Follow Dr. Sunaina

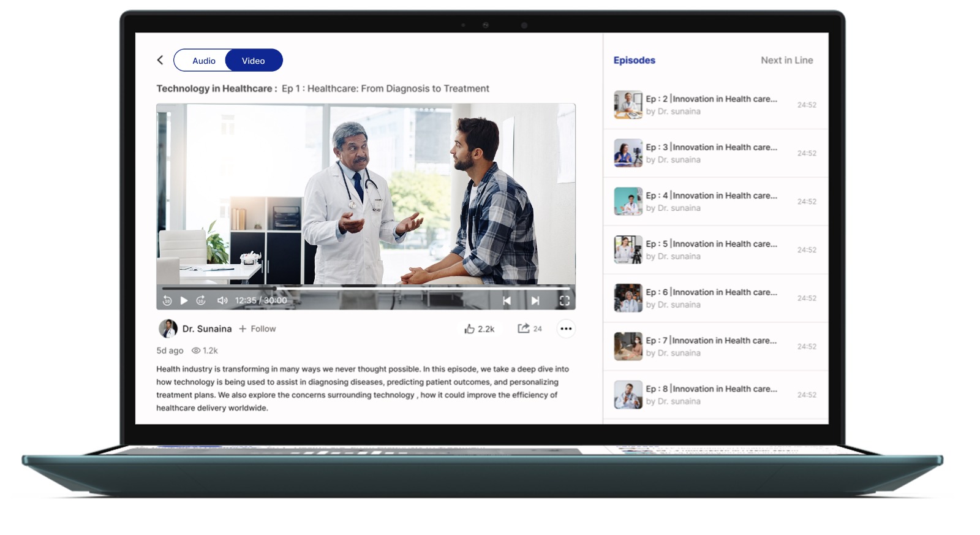pos(257,328)
